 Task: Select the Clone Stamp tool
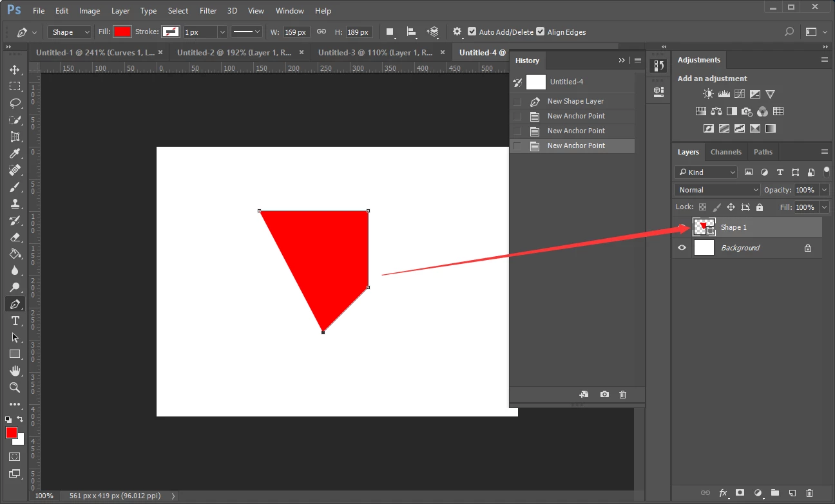tap(15, 203)
